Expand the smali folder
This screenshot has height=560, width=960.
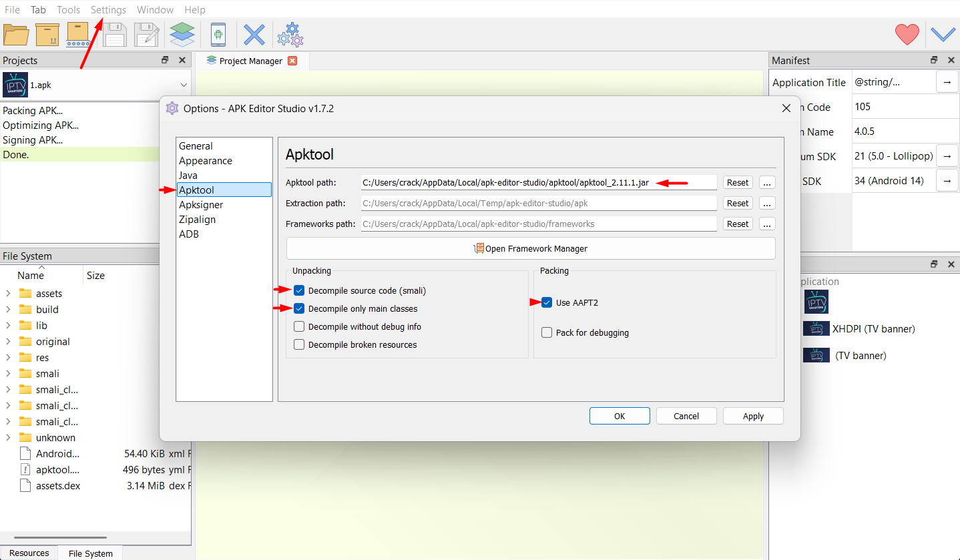[8, 373]
